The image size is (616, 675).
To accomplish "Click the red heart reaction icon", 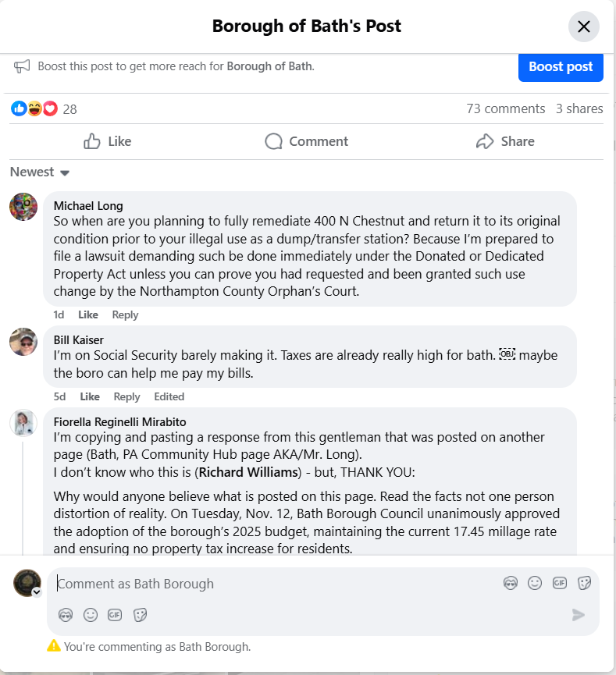I will (50, 108).
